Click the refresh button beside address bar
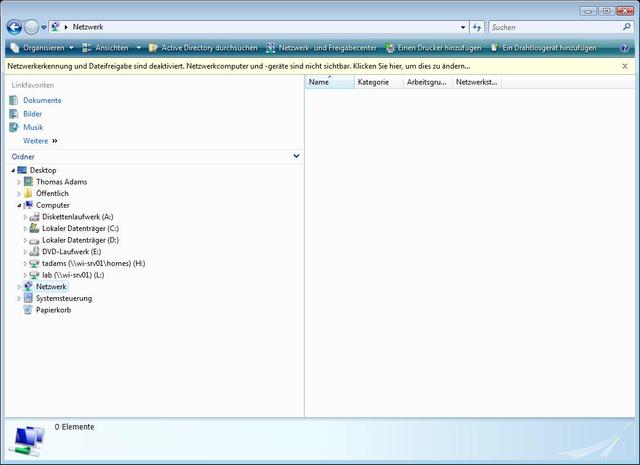The height and width of the screenshot is (465, 640). tap(477, 27)
